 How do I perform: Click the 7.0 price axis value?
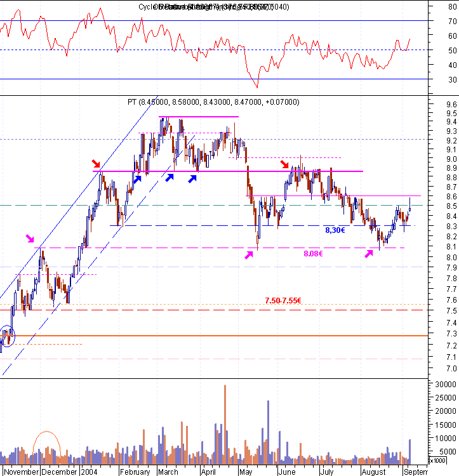(x=451, y=369)
